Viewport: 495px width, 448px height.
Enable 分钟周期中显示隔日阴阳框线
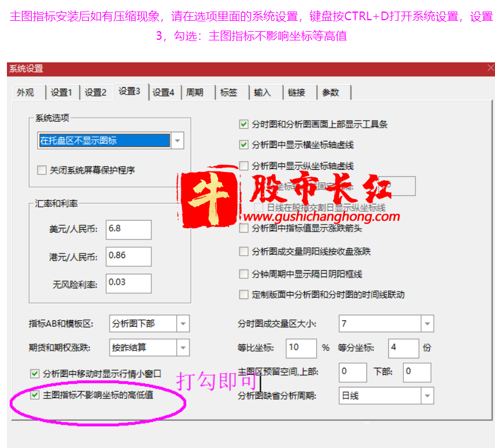[x=243, y=274]
